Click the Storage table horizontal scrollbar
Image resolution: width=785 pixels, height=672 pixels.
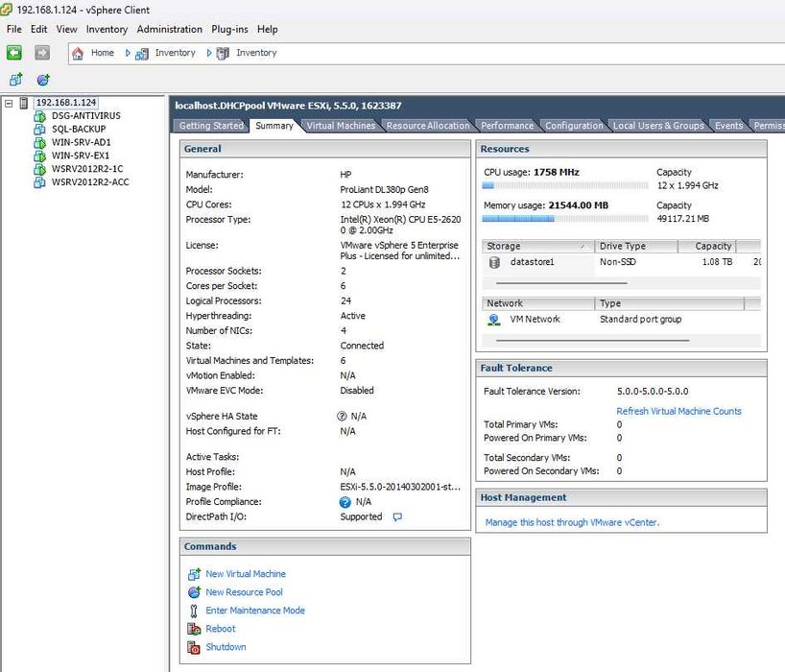pos(561,283)
